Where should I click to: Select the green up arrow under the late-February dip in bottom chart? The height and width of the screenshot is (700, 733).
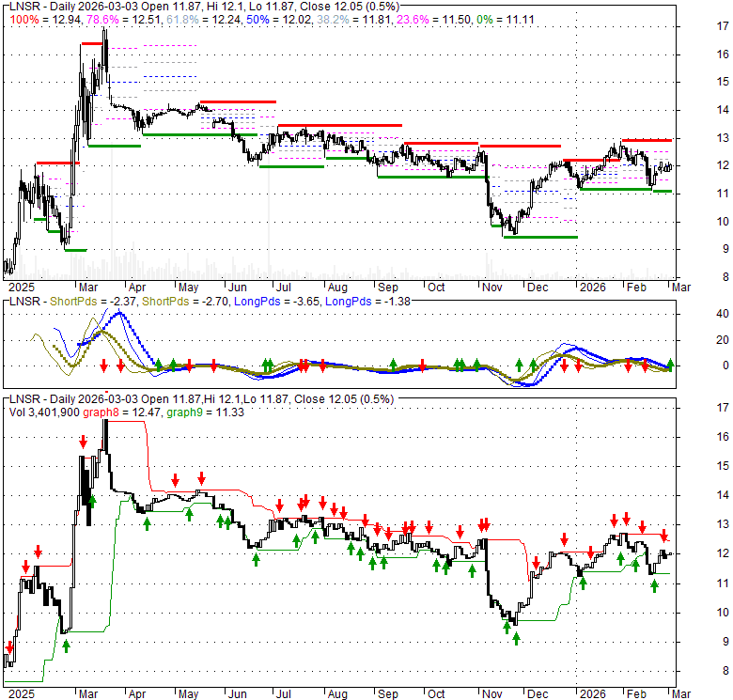[x=654, y=584]
